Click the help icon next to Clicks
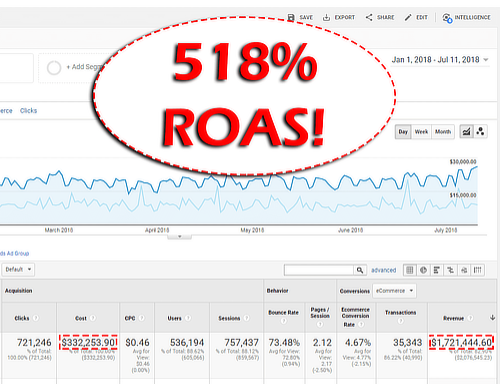Viewport: 500px width, 384px height. [x=36, y=318]
